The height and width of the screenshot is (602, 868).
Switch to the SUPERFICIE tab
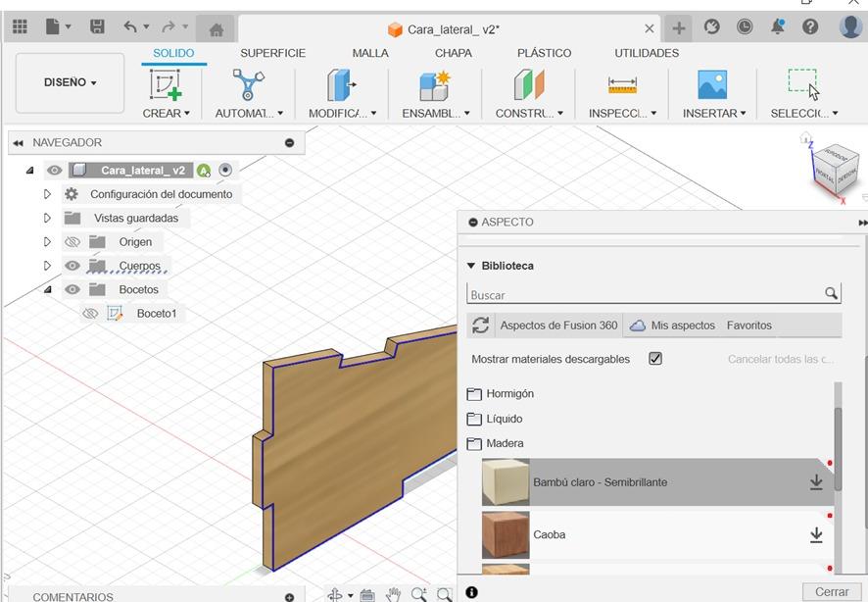coord(272,53)
